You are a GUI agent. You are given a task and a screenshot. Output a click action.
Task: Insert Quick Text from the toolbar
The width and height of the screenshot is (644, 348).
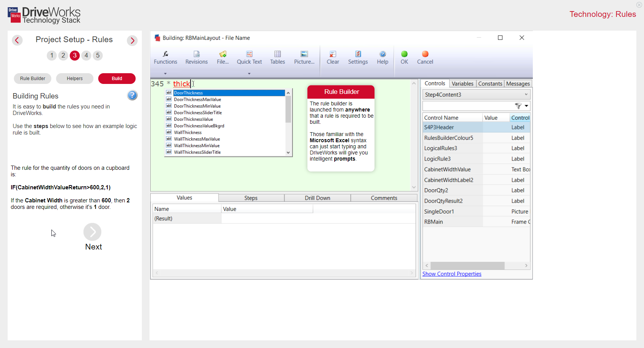point(249,57)
